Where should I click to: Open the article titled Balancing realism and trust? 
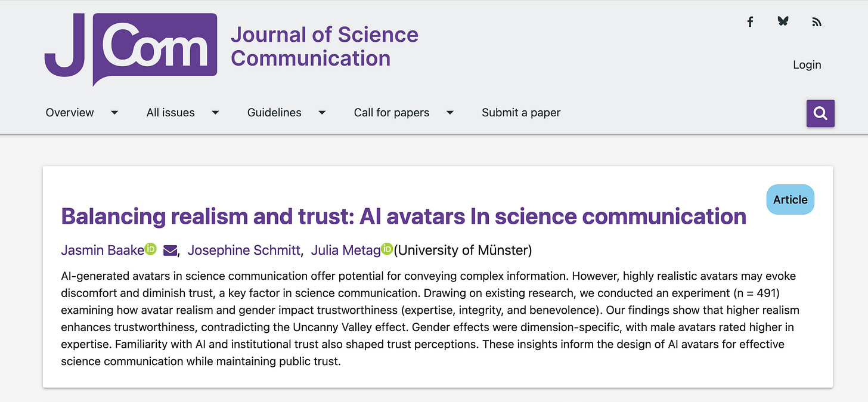click(x=404, y=216)
